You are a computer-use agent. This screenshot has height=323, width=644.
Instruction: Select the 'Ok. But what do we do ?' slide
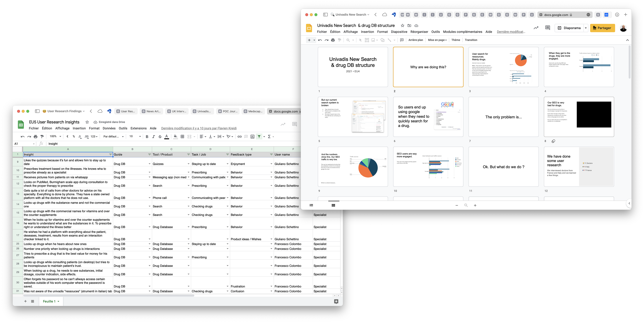tap(503, 167)
